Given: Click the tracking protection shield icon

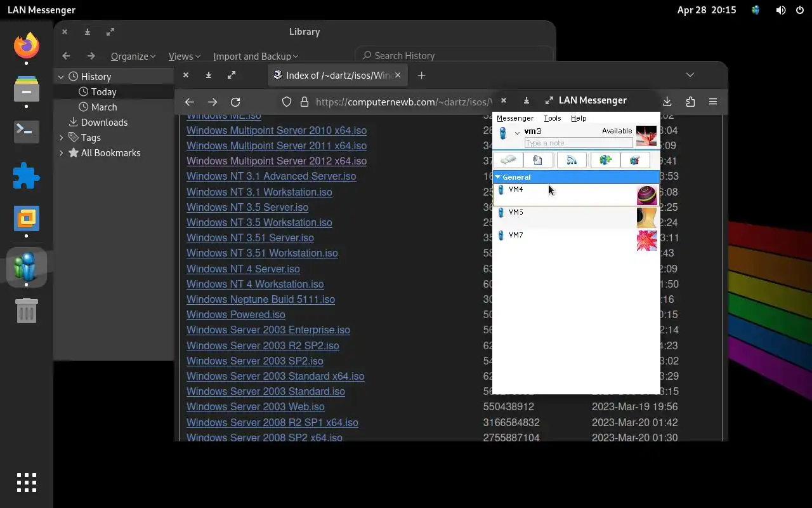Looking at the screenshot, I should click(x=287, y=102).
